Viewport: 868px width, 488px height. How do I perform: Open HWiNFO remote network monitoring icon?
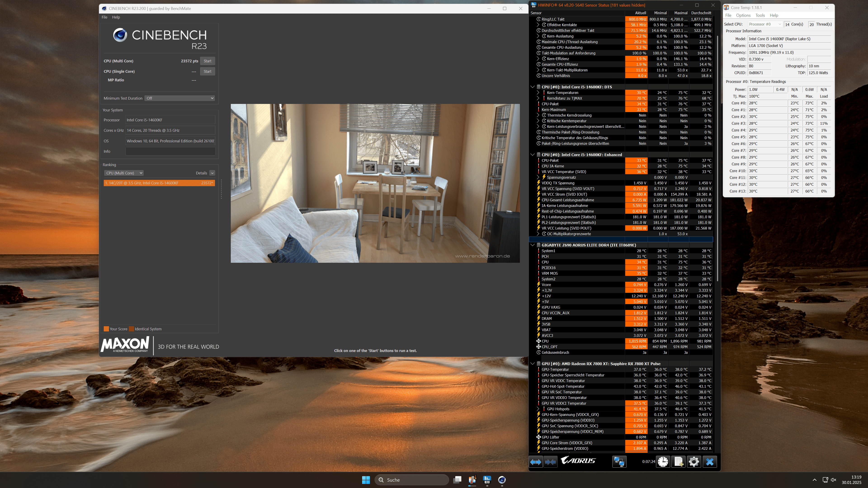click(x=619, y=462)
